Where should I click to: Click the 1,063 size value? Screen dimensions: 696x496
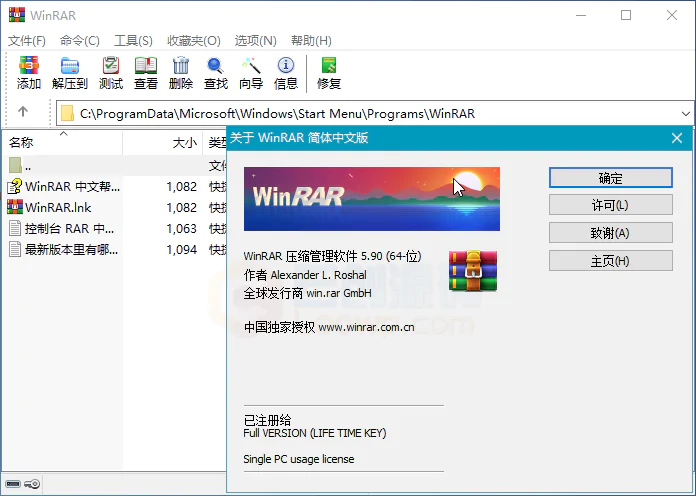(182, 229)
